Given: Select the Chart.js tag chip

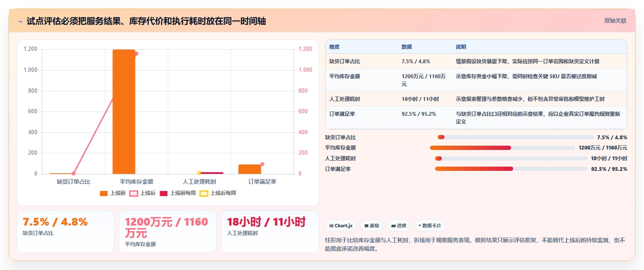Looking at the screenshot, I should pos(341,226).
